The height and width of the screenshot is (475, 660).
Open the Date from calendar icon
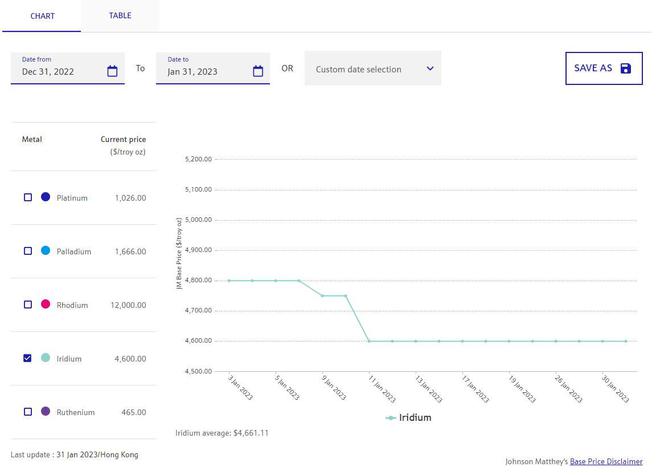point(112,71)
